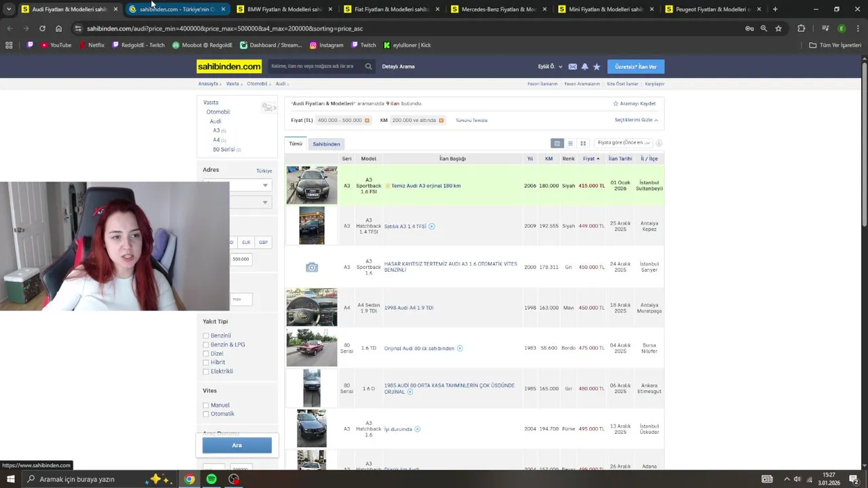
Task: Click the Windows Start button
Action: pyautogui.click(x=10, y=479)
